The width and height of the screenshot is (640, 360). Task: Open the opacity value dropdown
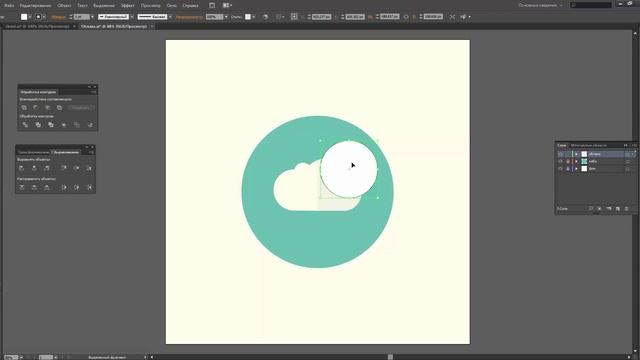point(226,17)
